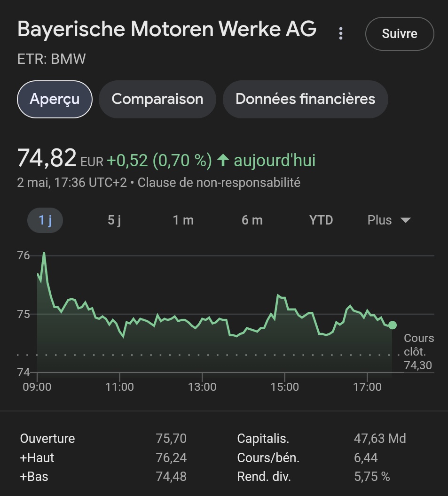Open the Clause de non-responsabilité link
The height and width of the screenshot is (496, 448).
point(219,183)
